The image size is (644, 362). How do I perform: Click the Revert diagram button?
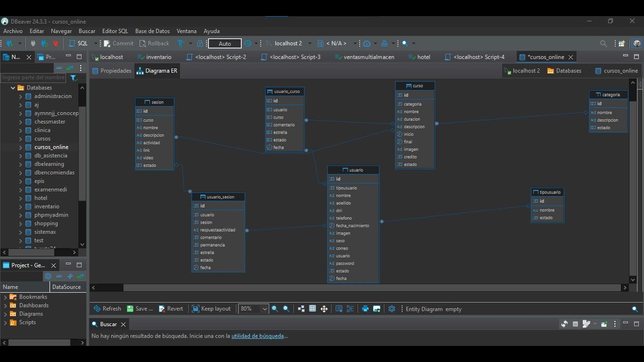(171, 309)
